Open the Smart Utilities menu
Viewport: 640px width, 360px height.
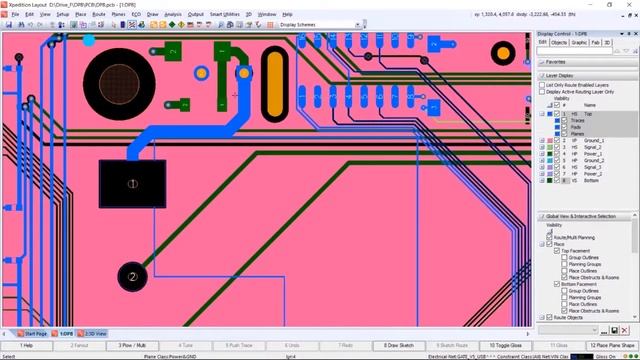coord(224,14)
